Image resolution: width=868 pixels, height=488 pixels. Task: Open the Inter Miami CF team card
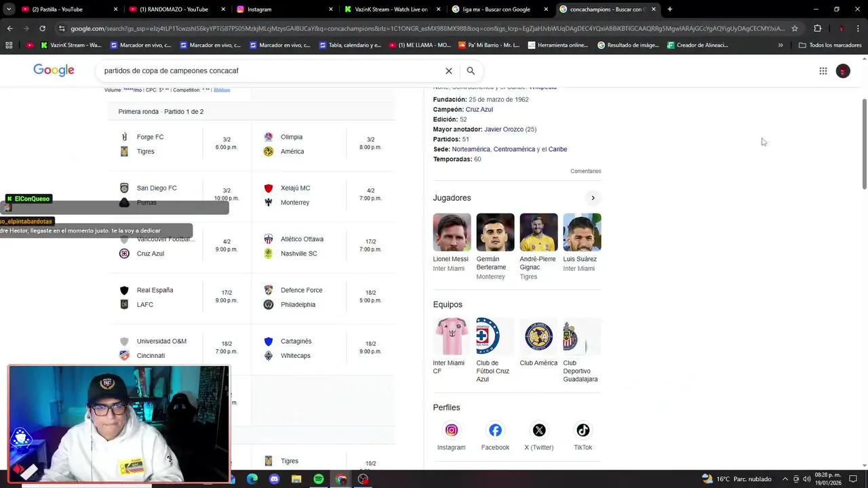[x=452, y=346]
